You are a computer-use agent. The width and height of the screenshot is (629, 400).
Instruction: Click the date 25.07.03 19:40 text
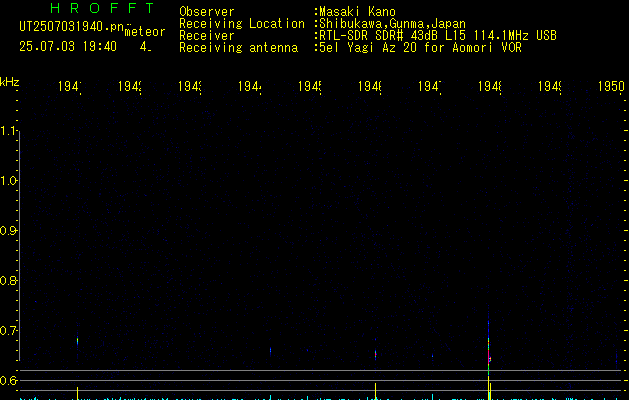click(x=68, y=46)
